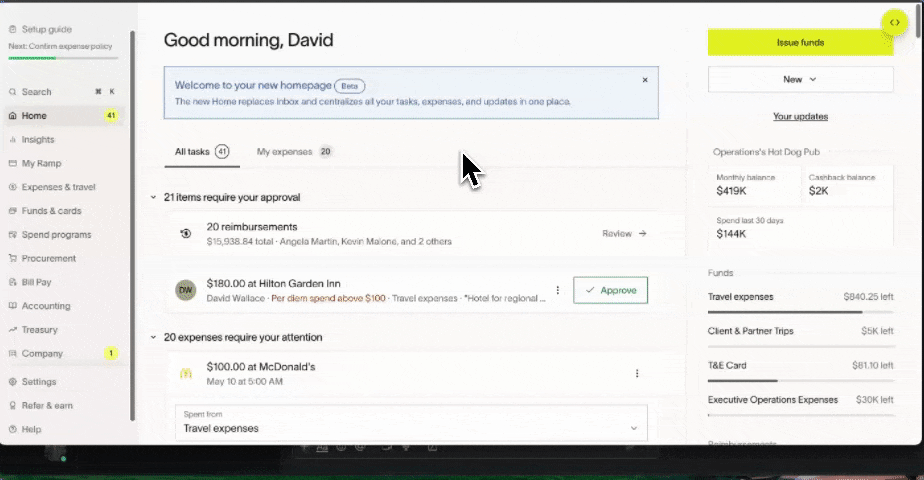Screen dimensions: 924x480
Task: Click the Review arrow icon
Action: (x=643, y=233)
